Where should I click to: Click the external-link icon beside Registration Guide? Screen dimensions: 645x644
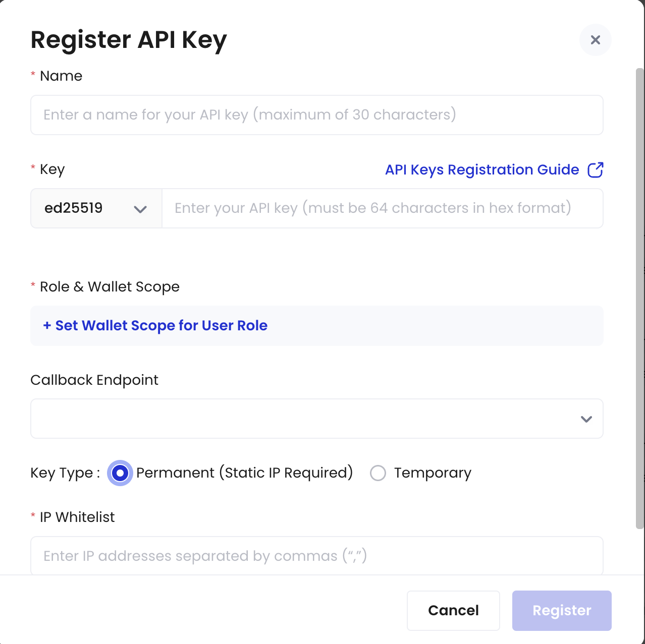(x=596, y=170)
